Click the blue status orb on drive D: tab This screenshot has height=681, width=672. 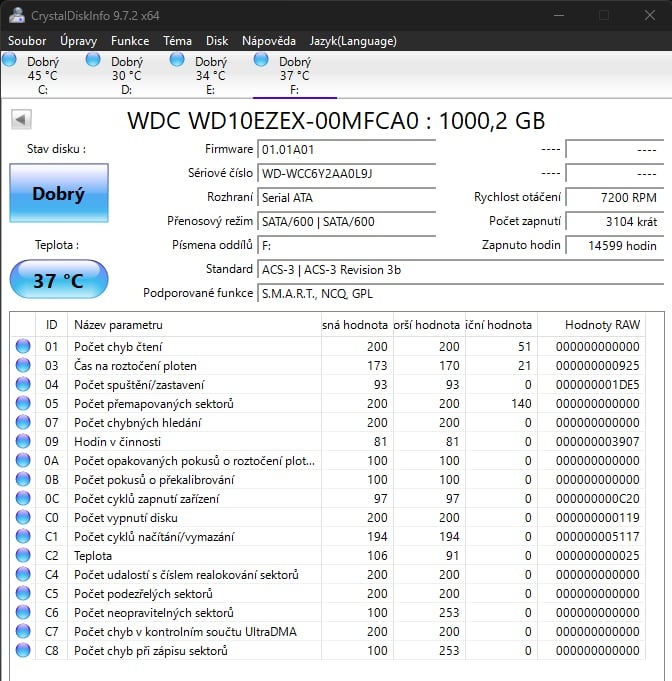tap(93, 59)
